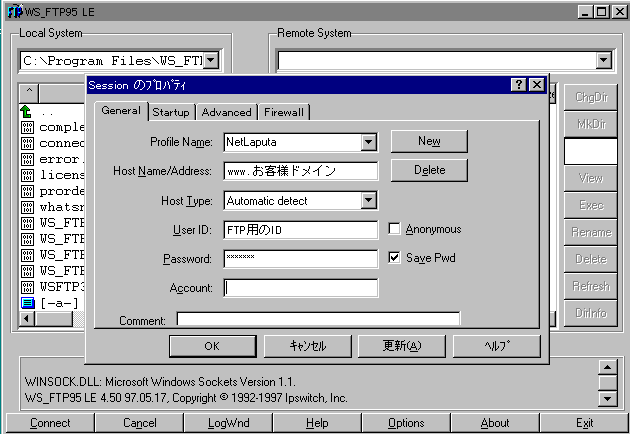
Task: Switch to the Startup tab
Action: coord(171,112)
